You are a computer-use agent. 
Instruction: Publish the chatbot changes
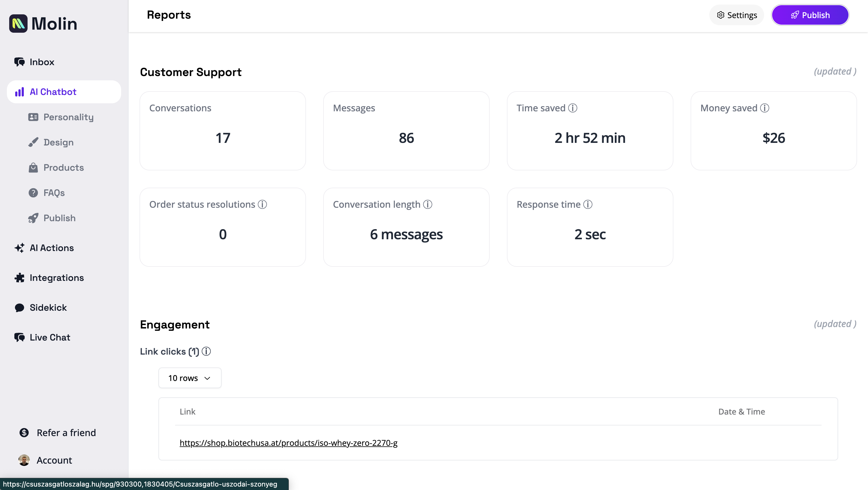(810, 15)
